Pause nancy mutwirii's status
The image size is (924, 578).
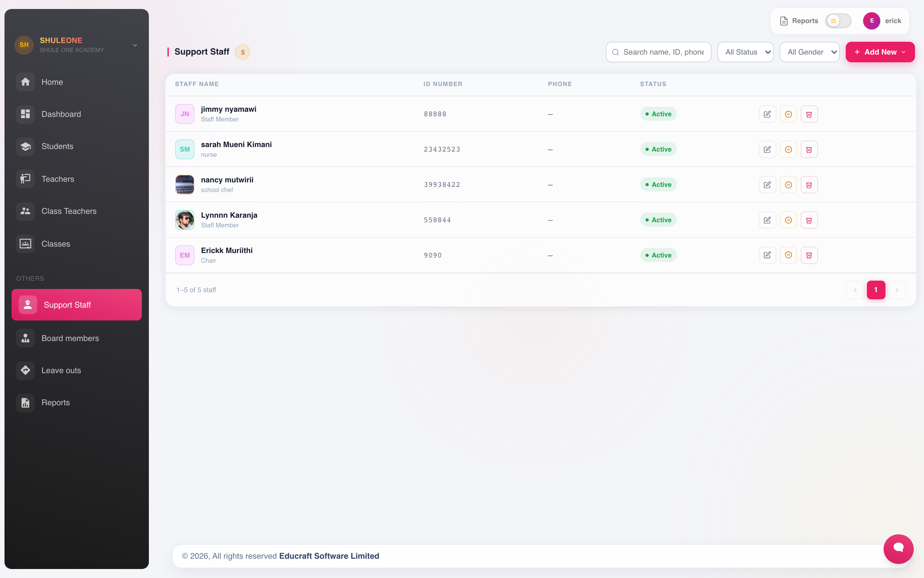coord(788,185)
